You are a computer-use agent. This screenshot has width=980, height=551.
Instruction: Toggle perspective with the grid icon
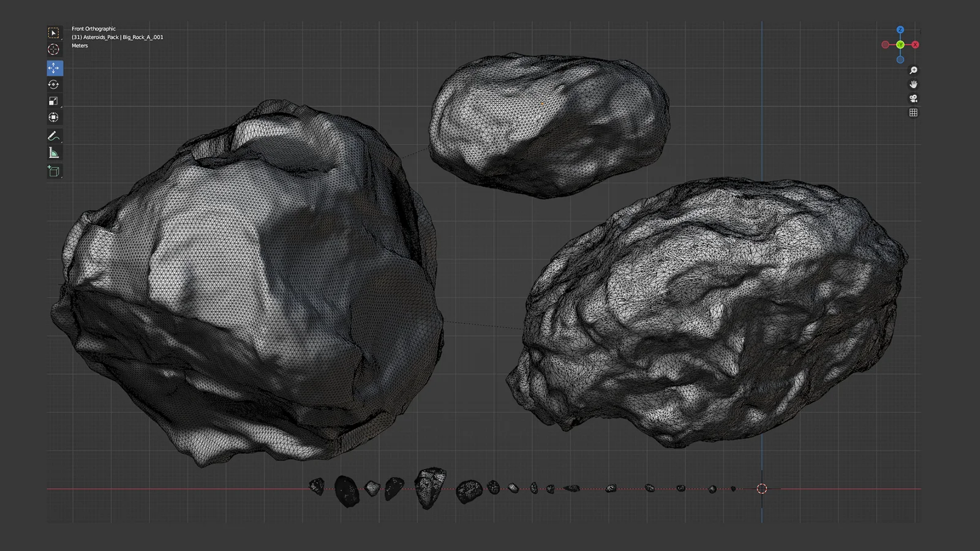pyautogui.click(x=913, y=112)
